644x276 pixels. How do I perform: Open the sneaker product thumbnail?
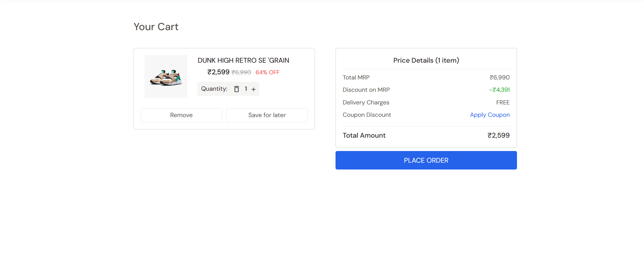click(166, 76)
